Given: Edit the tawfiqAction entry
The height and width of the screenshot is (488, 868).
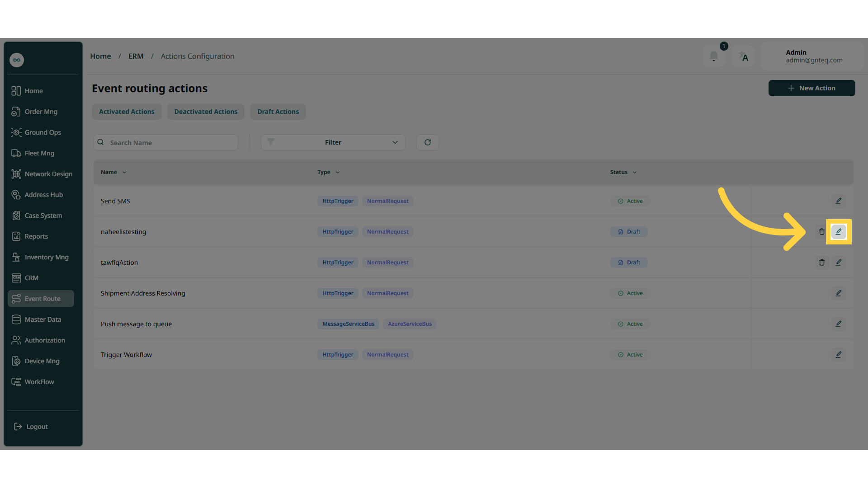Looking at the screenshot, I should 839,263.
